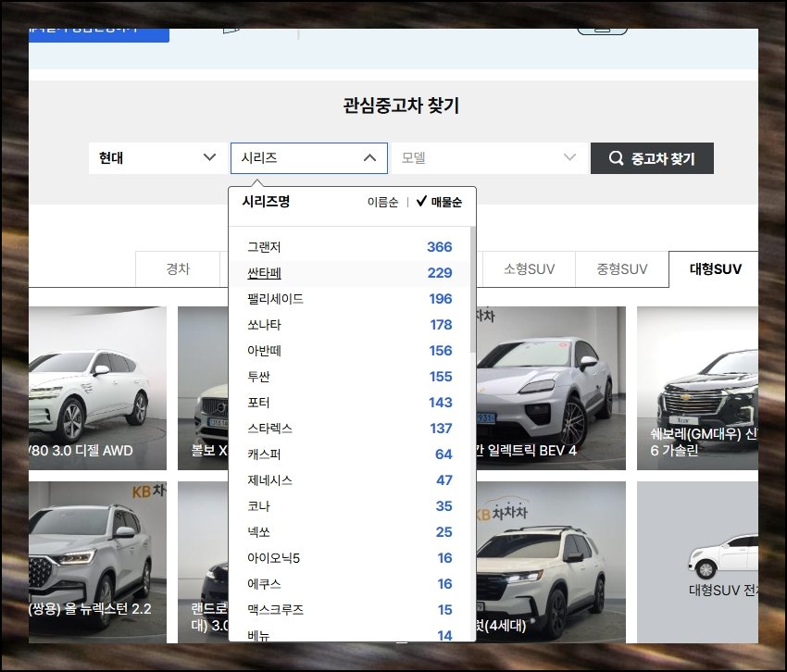Open the 파일럿(4세대) car thumbnail

click(x=551, y=562)
